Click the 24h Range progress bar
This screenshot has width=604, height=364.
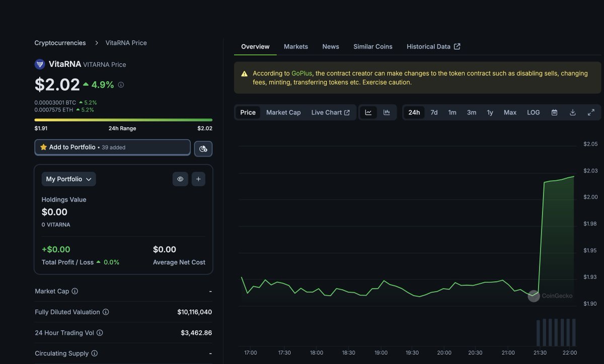pos(123,120)
